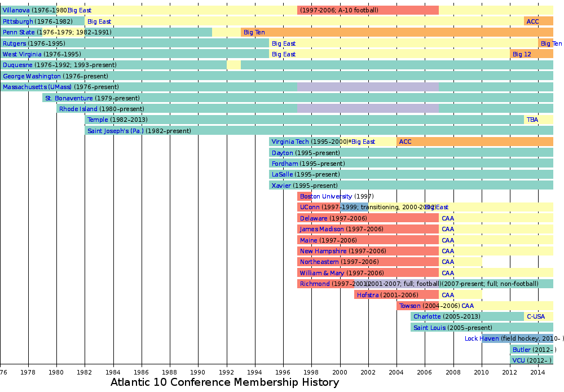Click the Saint Joseph's (Pa.) link
This screenshot has width=564, height=392.
tap(116, 131)
